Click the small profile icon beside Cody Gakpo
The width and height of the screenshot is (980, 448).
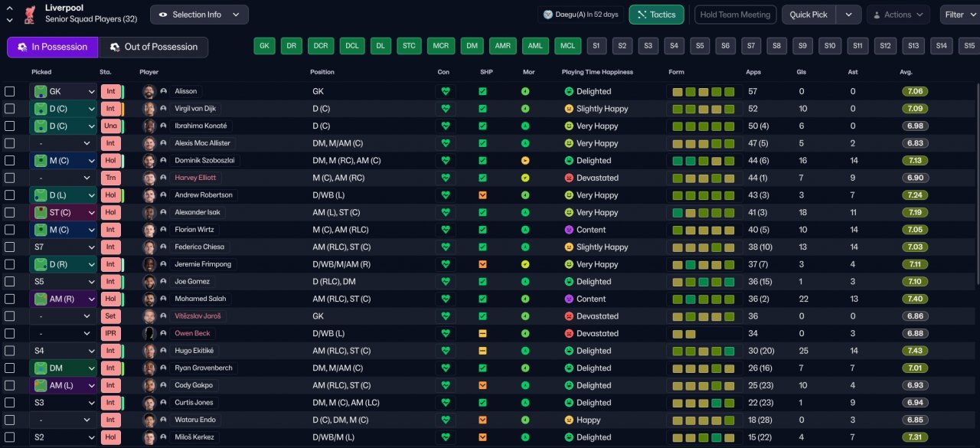coord(164,385)
